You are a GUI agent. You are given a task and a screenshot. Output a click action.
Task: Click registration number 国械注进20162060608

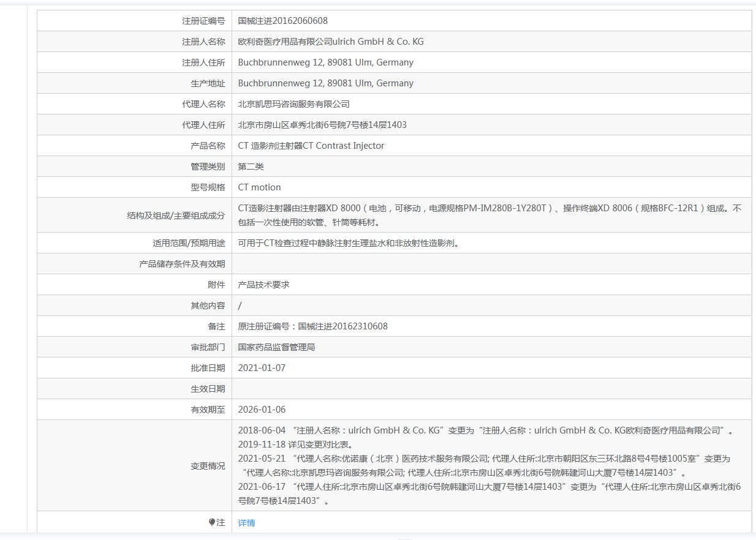point(282,21)
